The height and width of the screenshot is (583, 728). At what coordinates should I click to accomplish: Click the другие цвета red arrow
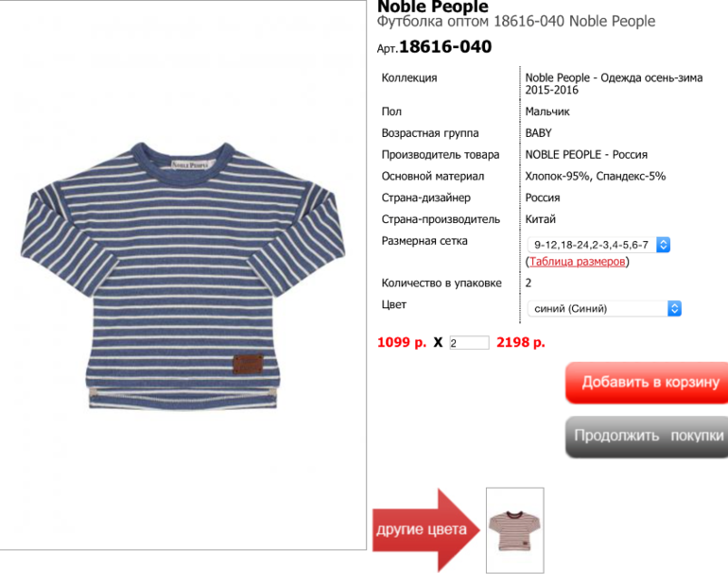(425, 530)
